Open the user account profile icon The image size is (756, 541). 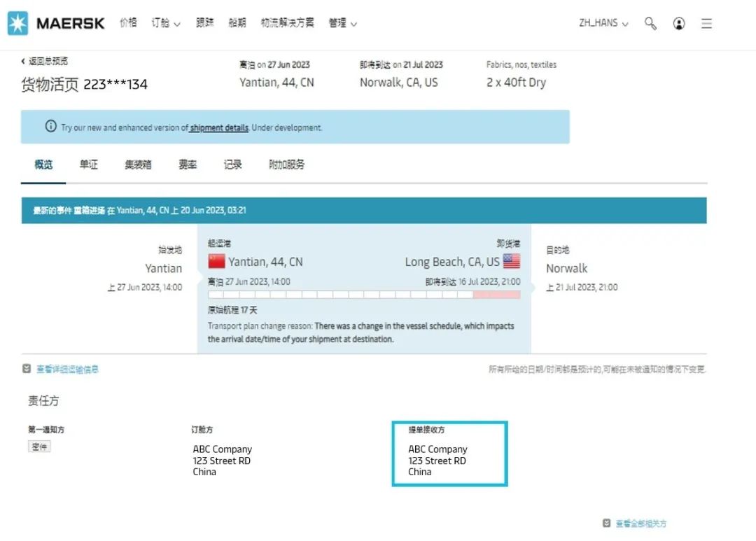tap(679, 23)
